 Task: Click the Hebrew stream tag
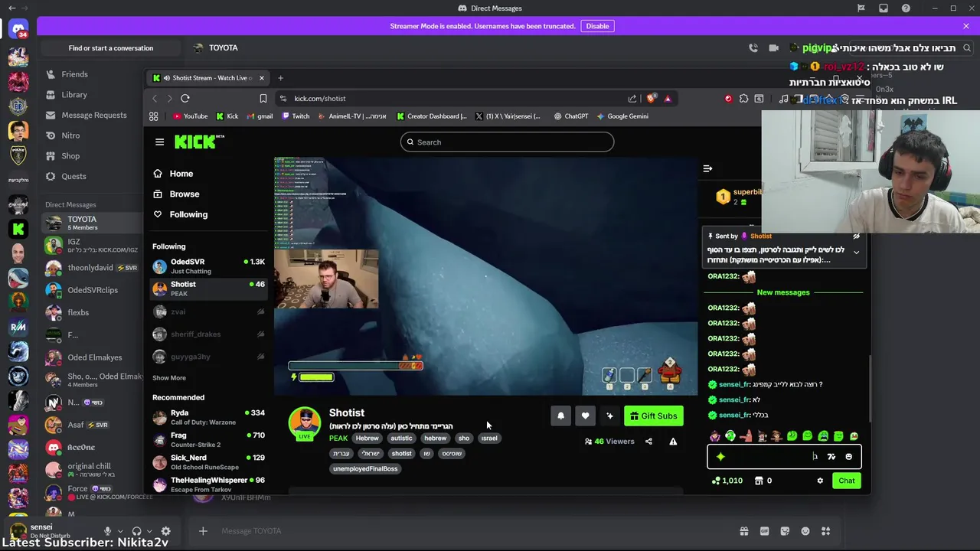click(367, 439)
